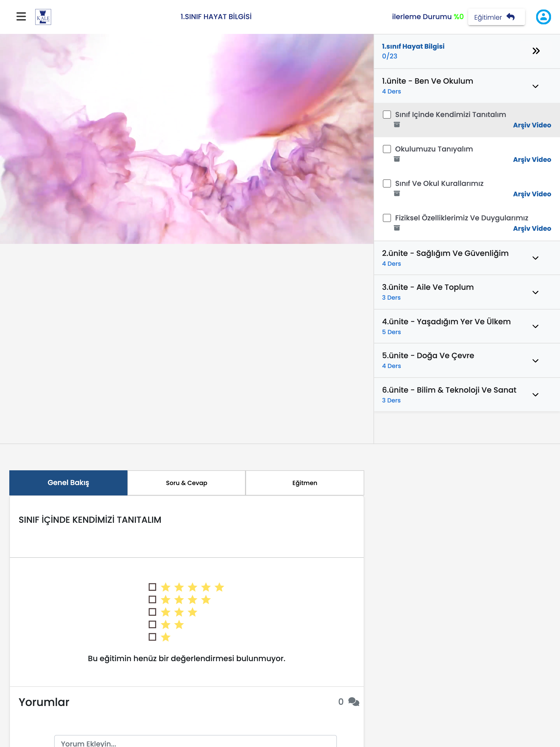Click the 1.sınıf Hayat Bilgisi course title

(x=413, y=46)
